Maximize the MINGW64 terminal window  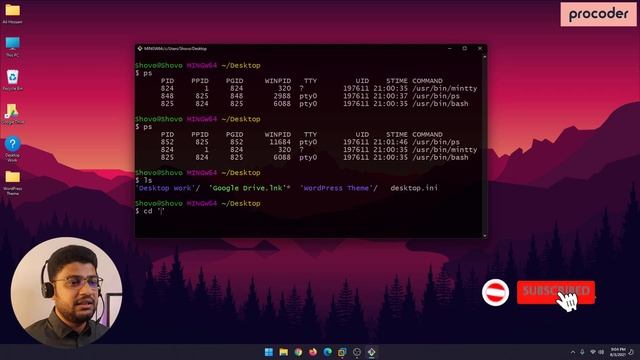click(x=464, y=49)
